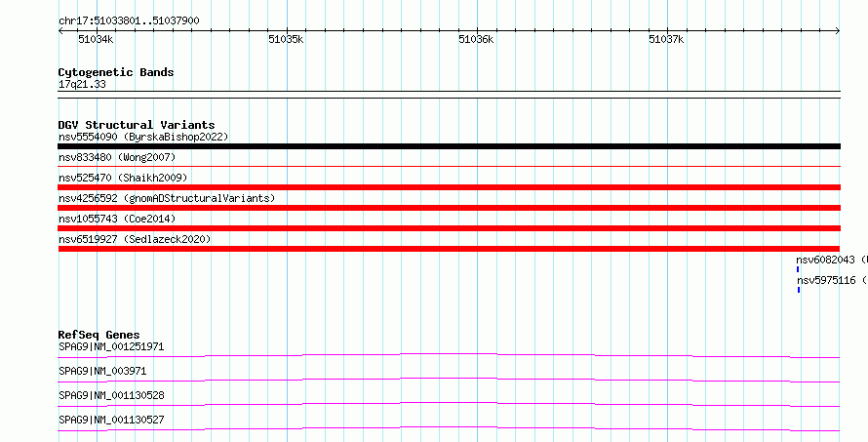Click the black nsv5554090 variant bar

click(449, 146)
